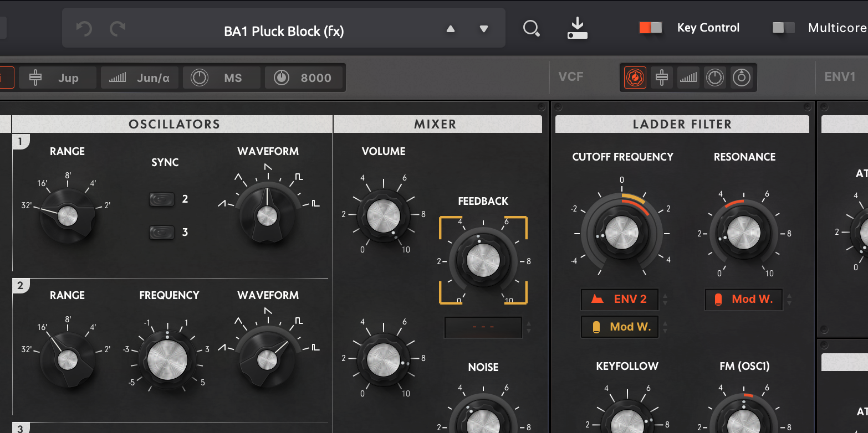Click the save preset download icon
The height and width of the screenshot is (433, 868).
(578, 28)
